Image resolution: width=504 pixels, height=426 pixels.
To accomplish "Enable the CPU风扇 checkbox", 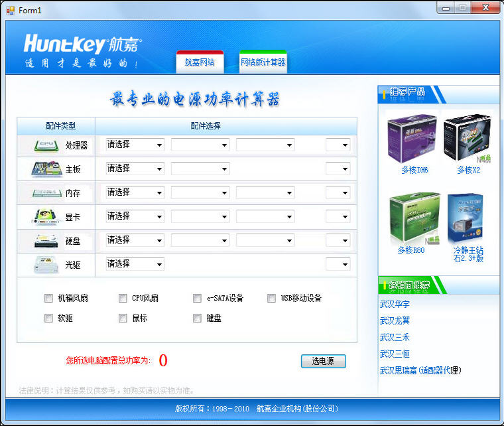I will click(123, 299).
